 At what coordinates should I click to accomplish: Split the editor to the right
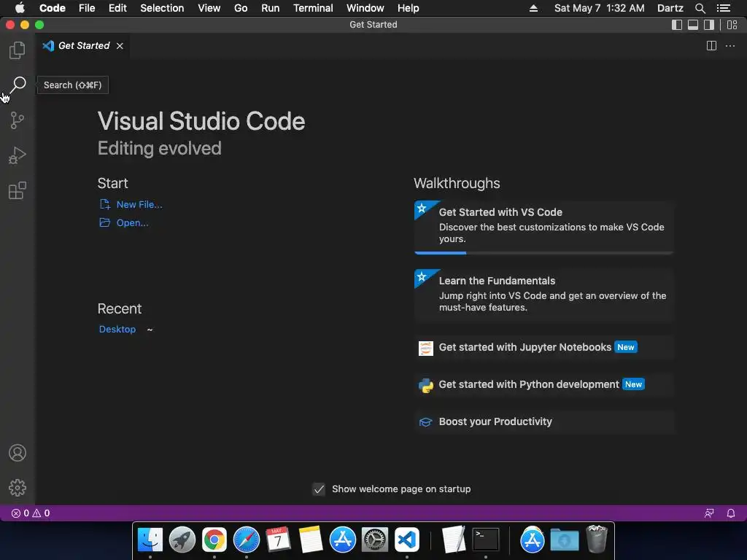pos(711,46)
